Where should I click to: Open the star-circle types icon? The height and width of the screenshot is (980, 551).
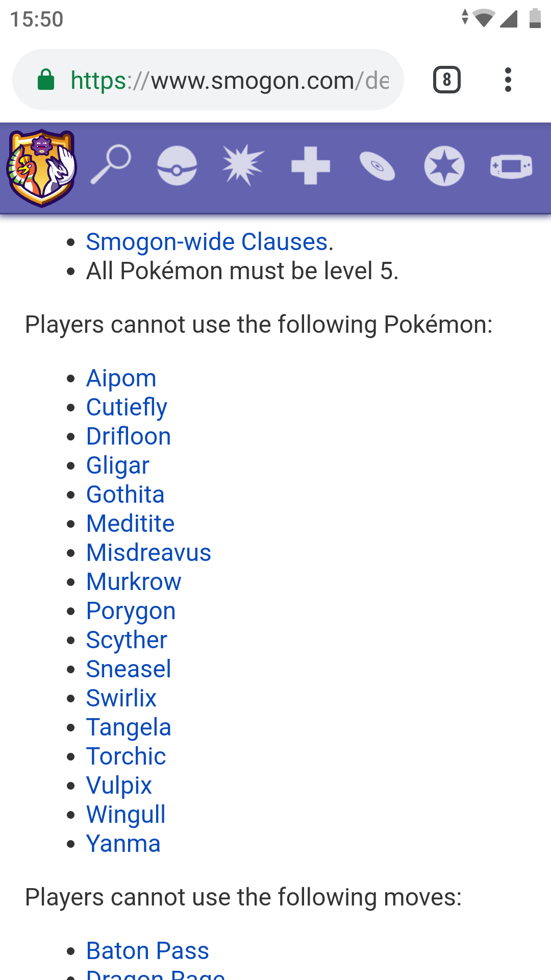pyautogui.click(x=444, y=165)
